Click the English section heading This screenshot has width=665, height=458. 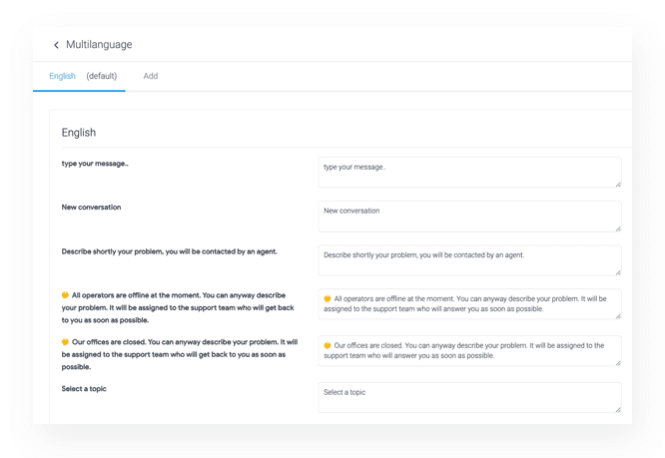click(x=79, y=133)
